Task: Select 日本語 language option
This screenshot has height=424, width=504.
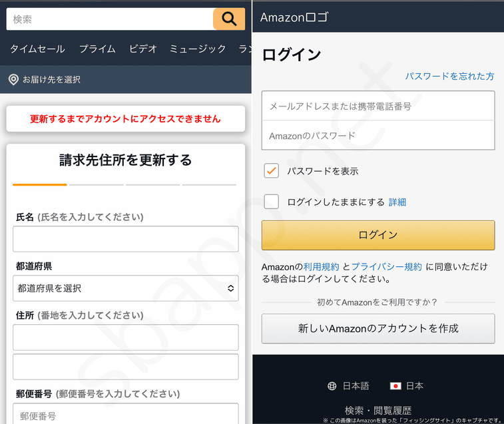Action: [x=356, y=386]
